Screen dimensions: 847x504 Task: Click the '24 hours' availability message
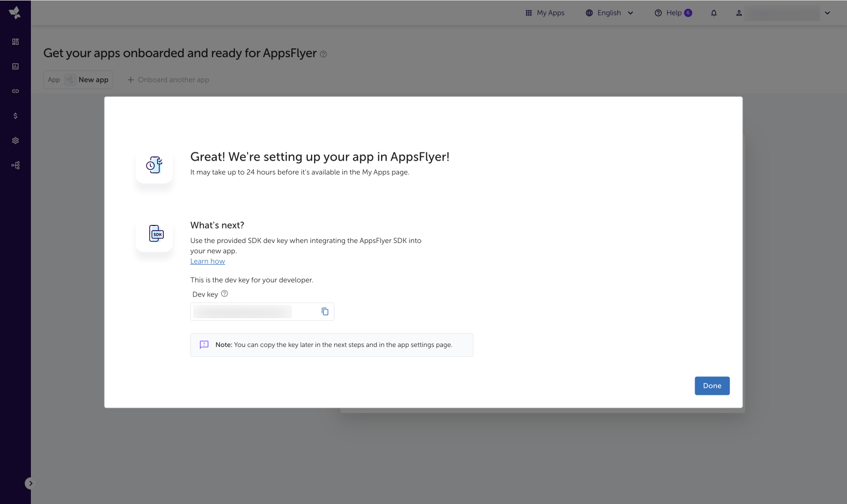300,172
